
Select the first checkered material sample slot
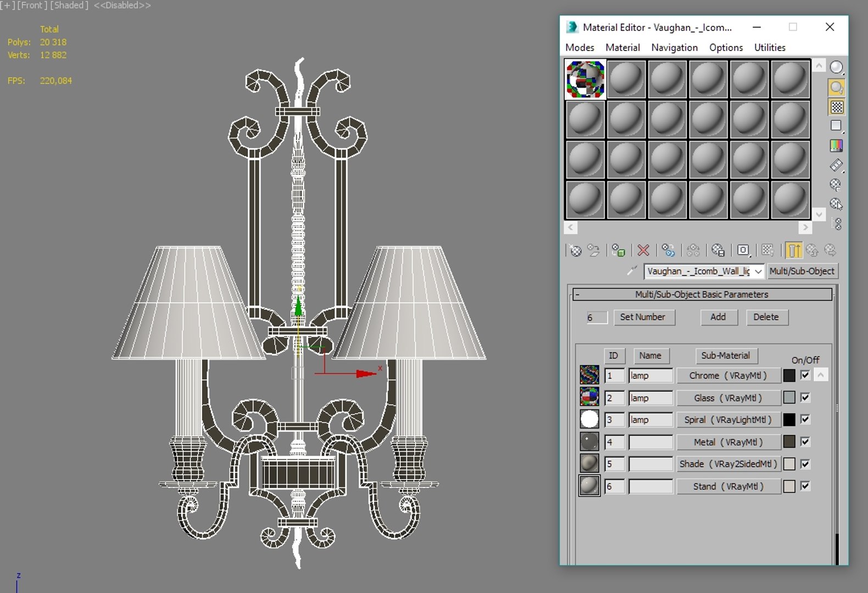pyautogui.click(x=585, y=80)
